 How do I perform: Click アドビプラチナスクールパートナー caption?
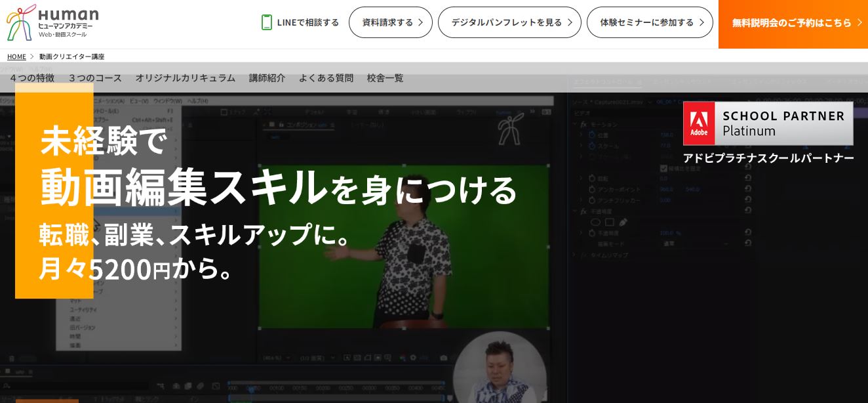[768, 158]
